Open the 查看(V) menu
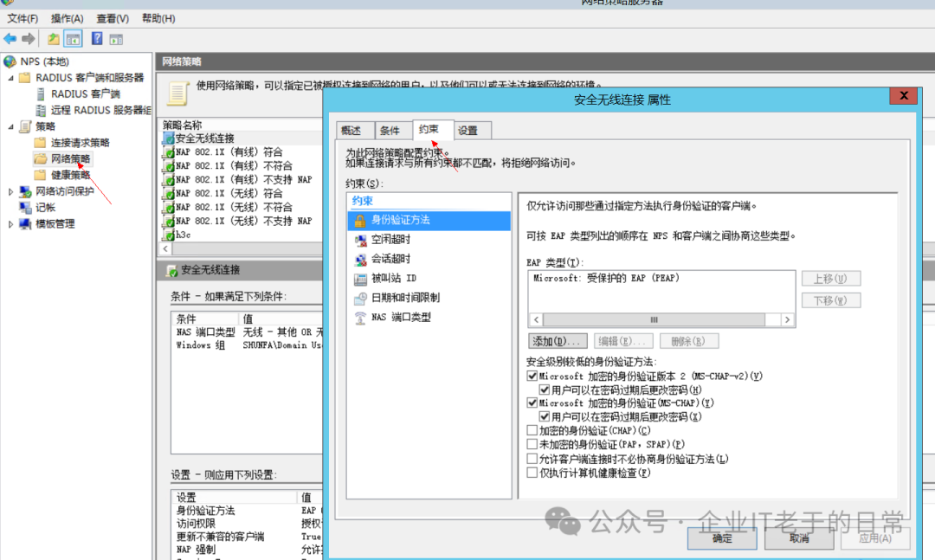The height and width of the screenshot is (560, 935). (x=113, y=18)
